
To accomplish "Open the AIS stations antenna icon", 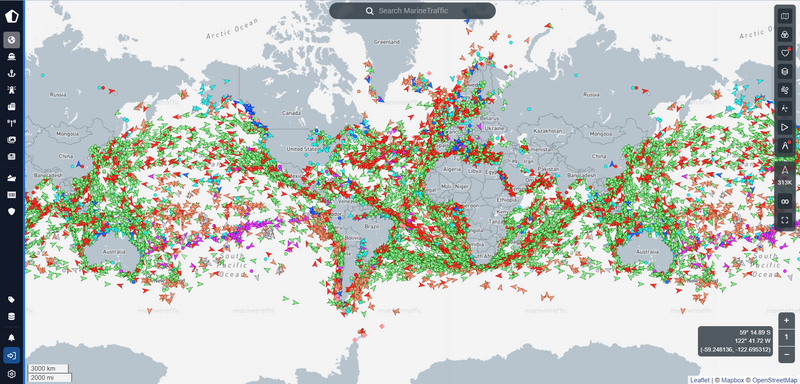I will [x=12, y=123].
